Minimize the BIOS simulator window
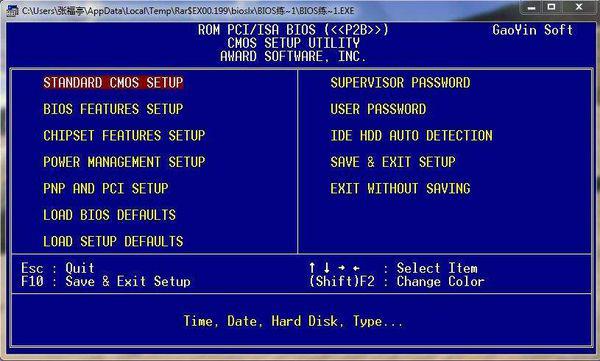Screen dimensions: 600x361 click(x=532, y=7)
